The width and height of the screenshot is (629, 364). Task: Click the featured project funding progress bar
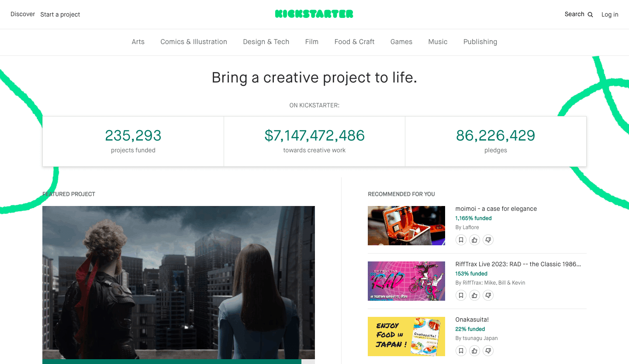[179, 362]
